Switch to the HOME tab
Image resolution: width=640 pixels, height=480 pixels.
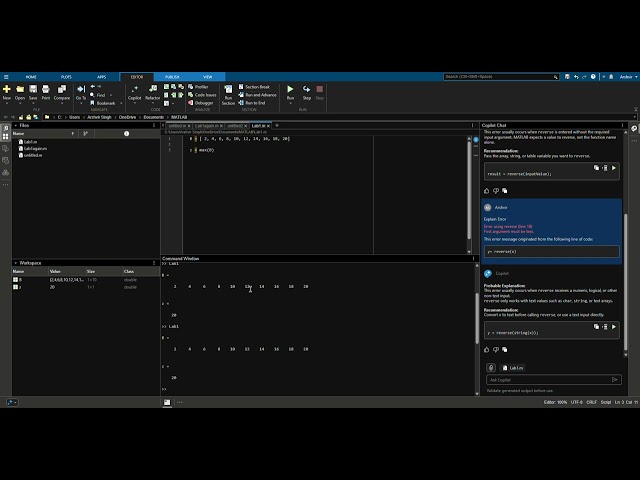point(31,77)
